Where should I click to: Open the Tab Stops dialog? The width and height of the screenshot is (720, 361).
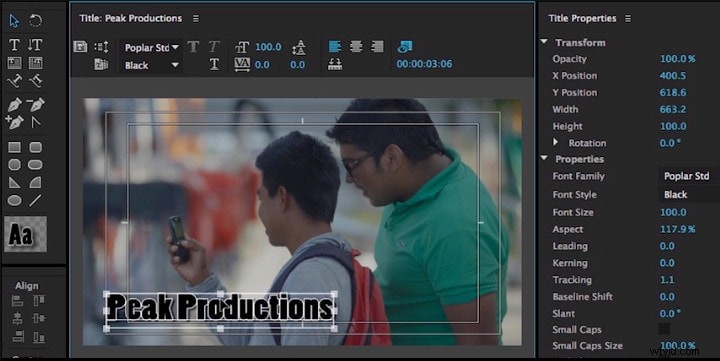tap(335, 64)
